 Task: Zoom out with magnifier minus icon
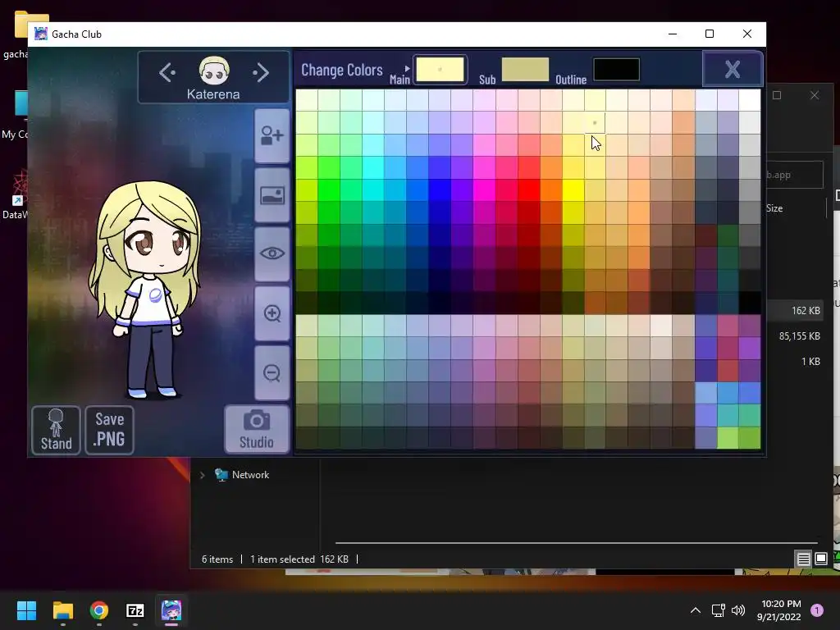tap(272, 373)
